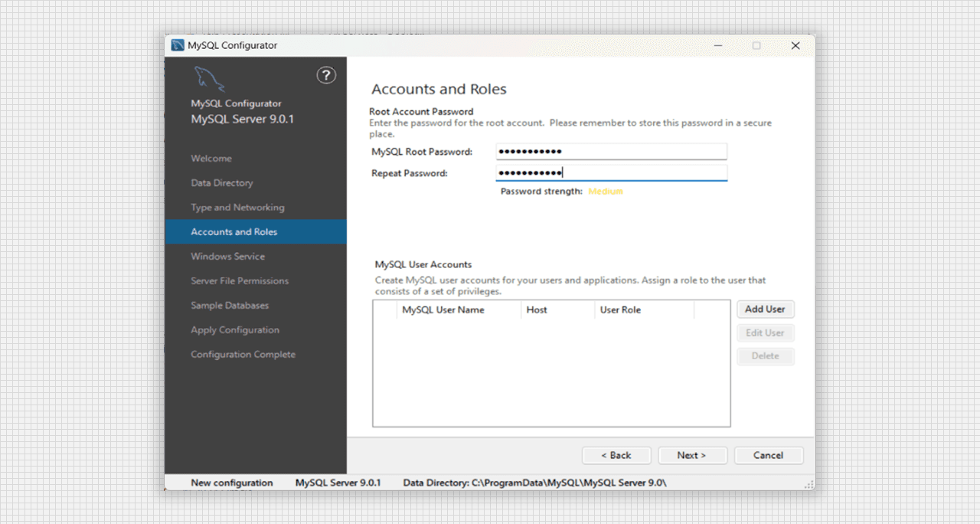Minimize the MySQL Configurator window
Image resolution: width=980 pixels, height=524 pixels.
718,46
